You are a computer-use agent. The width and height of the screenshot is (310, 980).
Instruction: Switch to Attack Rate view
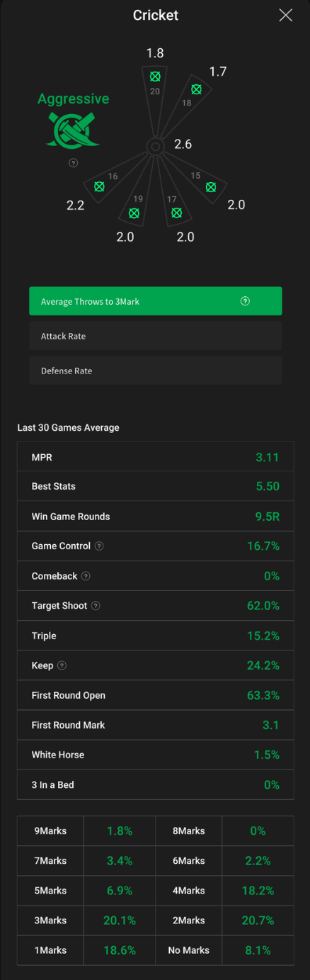click(156, 336)
